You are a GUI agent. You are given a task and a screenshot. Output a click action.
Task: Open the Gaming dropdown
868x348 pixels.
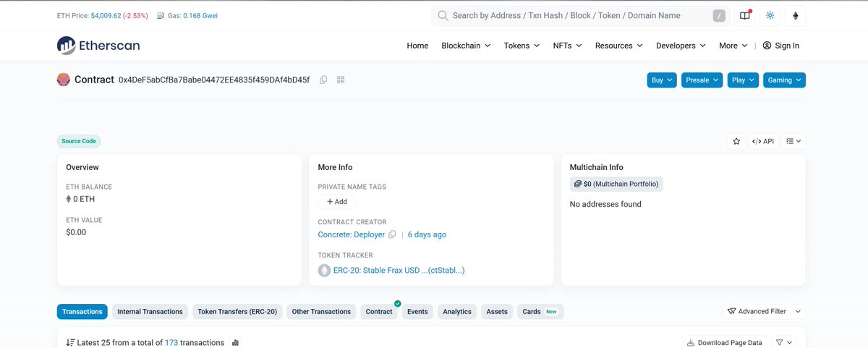784,80
